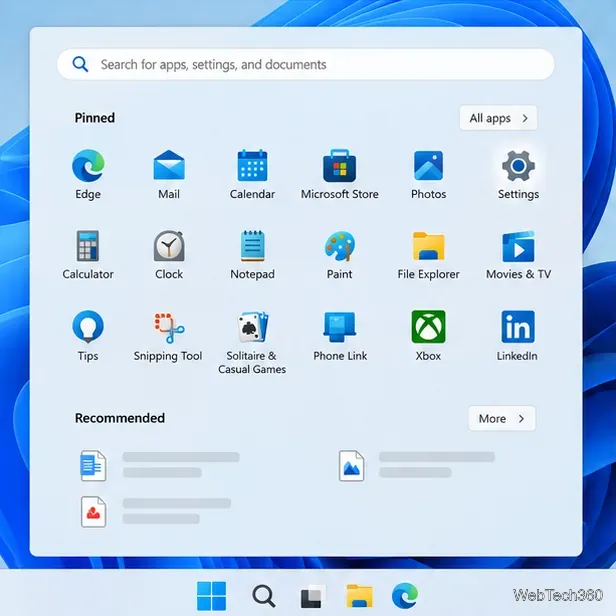Open the recommended image file item
Screen dimensions: 616x616
(417, 465)
